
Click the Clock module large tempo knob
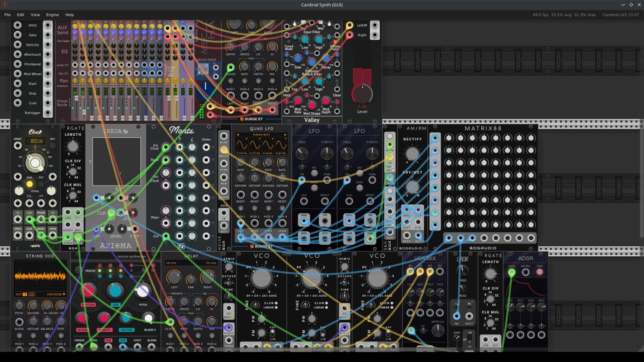(x=35, y=163)
